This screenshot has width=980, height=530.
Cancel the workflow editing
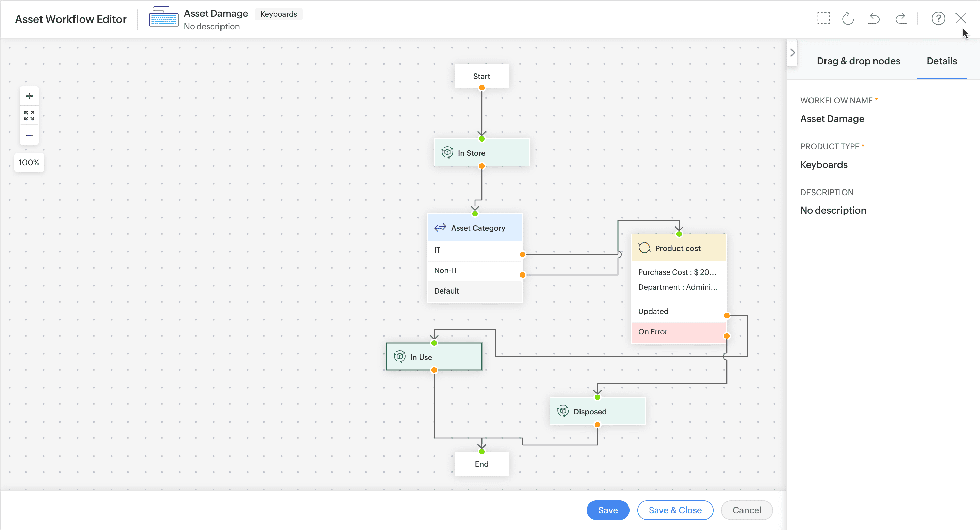tap(747, 510)
